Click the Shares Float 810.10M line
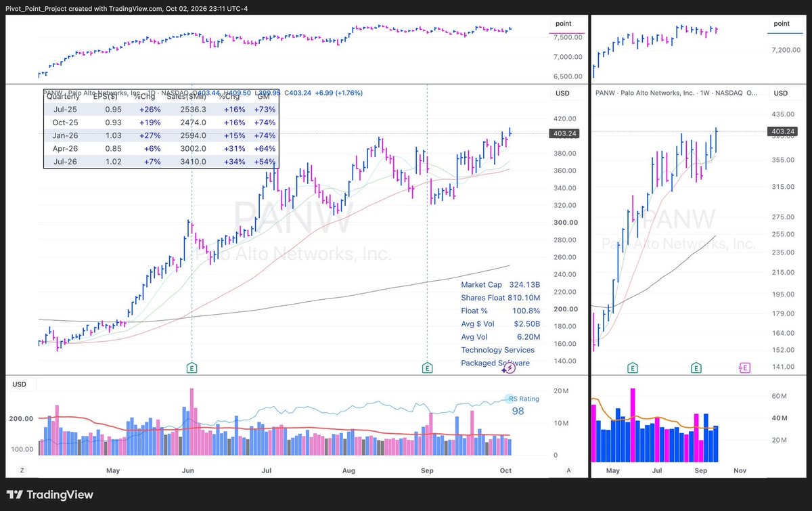The height and width of the screenshot is (511, 812). pos(501,298)
